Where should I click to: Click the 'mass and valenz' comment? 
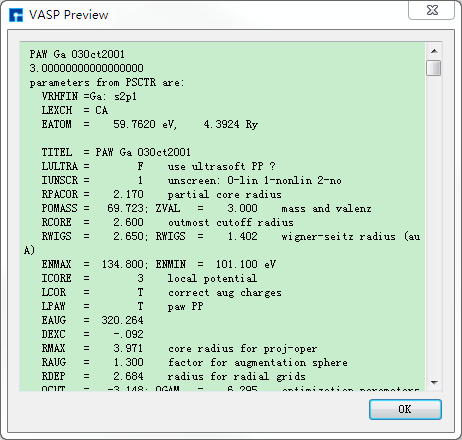(x=326, y=208)
